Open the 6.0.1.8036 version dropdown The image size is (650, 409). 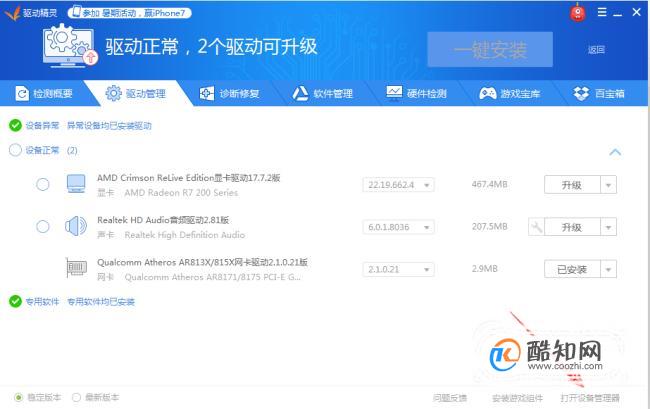pyautogui.click(x=398, y=227)
